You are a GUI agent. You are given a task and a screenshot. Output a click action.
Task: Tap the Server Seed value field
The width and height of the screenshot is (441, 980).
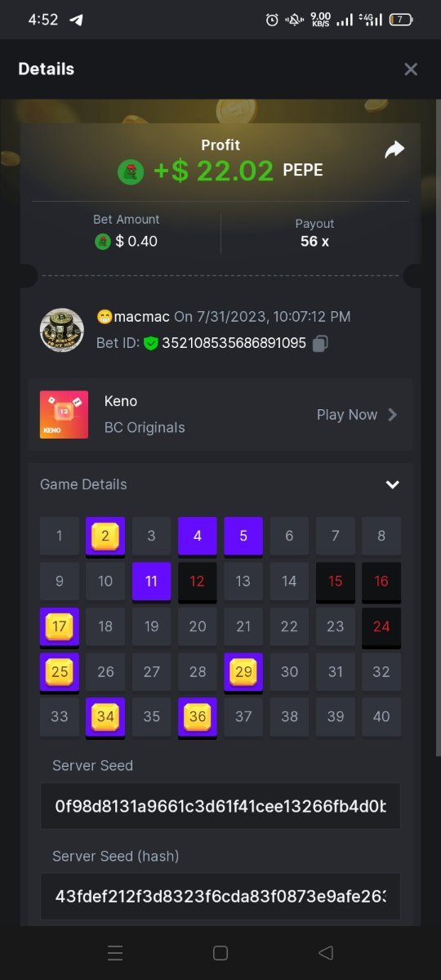220,806
